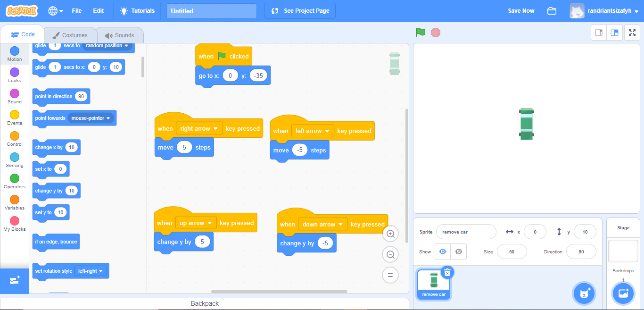Image resolution: width=644 pixels, height=310 pixels.
Task: Switch to the Sounds tab
Action: (x=120, y=35)
